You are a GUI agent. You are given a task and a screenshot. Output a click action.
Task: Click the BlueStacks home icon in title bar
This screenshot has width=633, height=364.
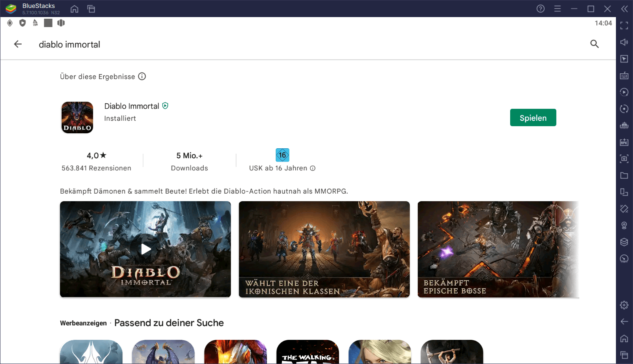75,9
